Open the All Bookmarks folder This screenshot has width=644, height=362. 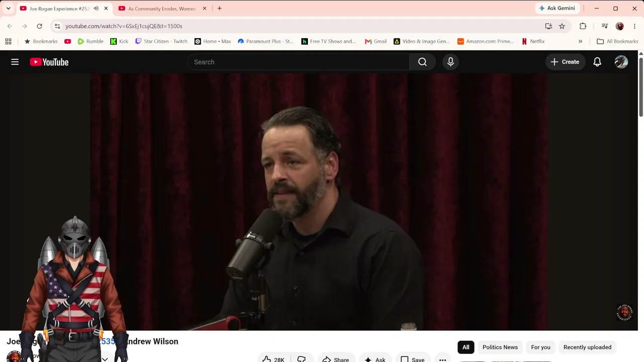pos(617,41)
